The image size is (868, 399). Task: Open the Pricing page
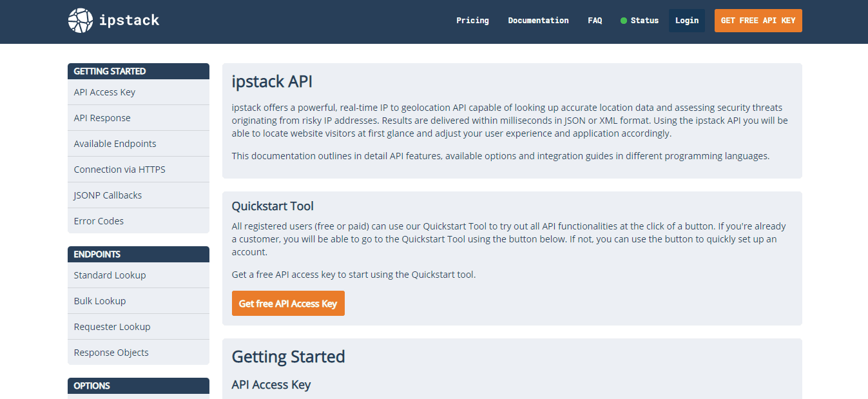pos(472,21)
